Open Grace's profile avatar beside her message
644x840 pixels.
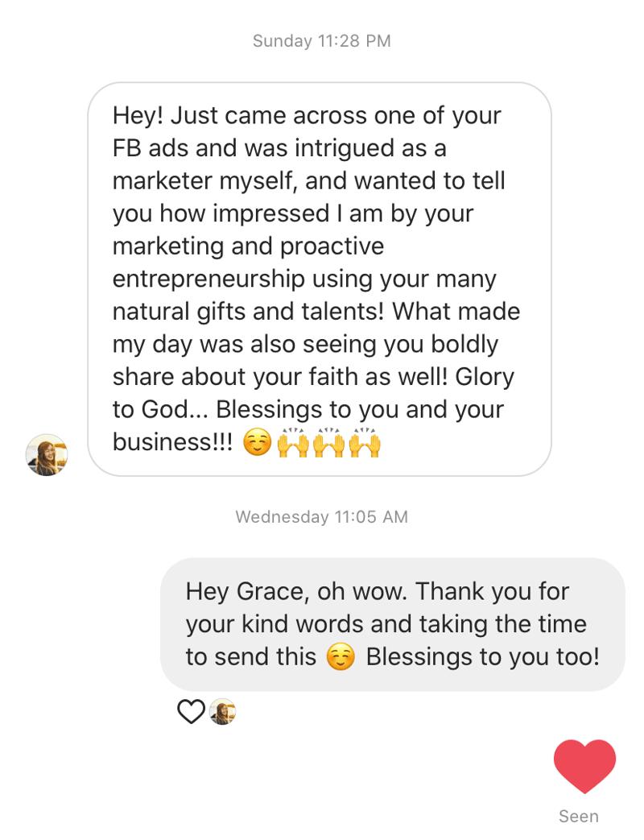point(47,455)
